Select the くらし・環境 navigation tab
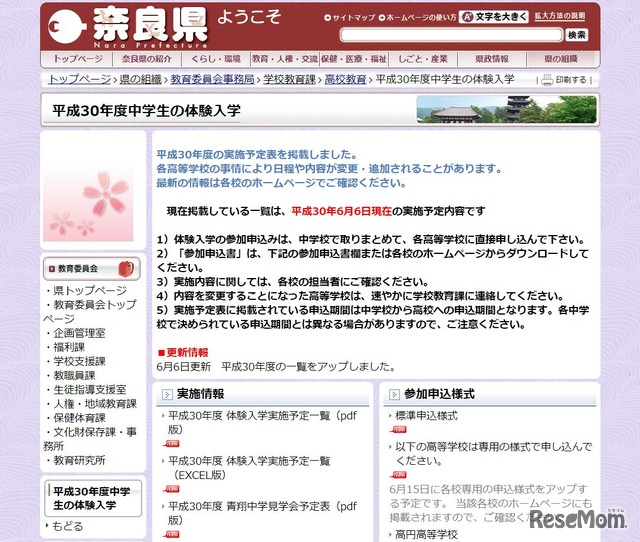Viewport: 640px width, 542px height. [x=216, y=59]
